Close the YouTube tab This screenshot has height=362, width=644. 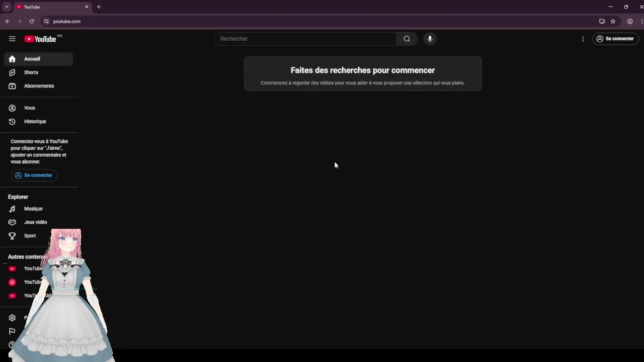point(87,7)
